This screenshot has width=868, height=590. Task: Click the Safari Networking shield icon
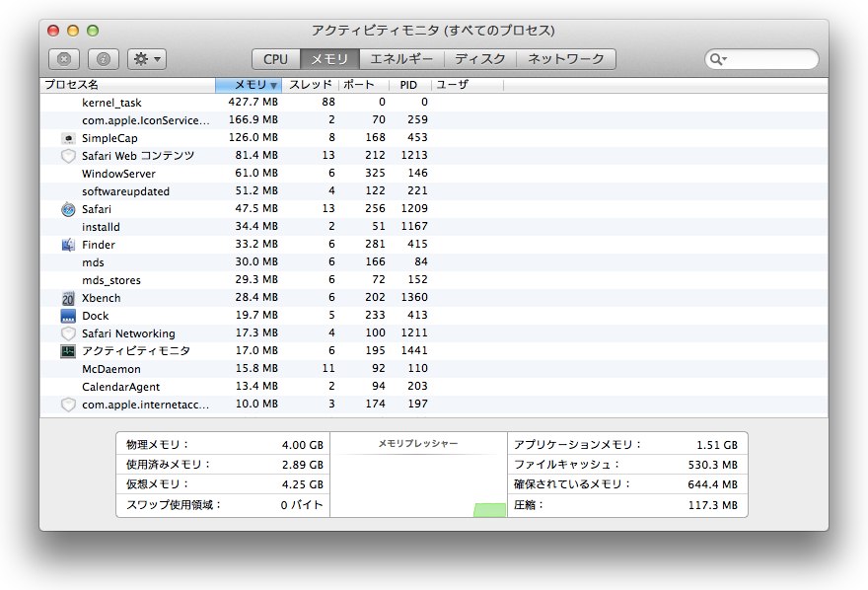pyautogui.click(x=68, y=333)
